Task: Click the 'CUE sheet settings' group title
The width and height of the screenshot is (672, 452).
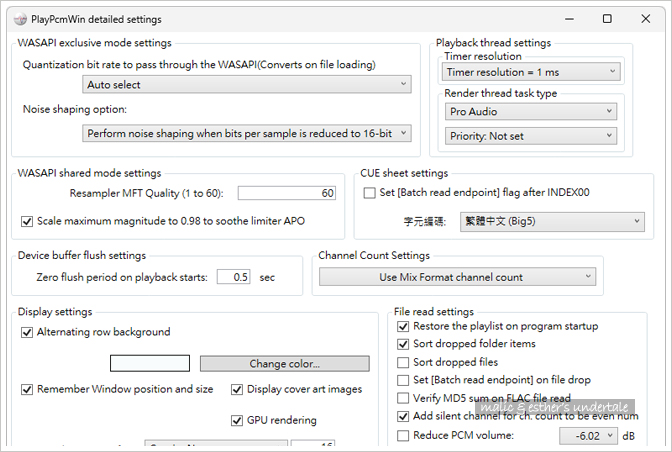Action: tap(404, 173)
